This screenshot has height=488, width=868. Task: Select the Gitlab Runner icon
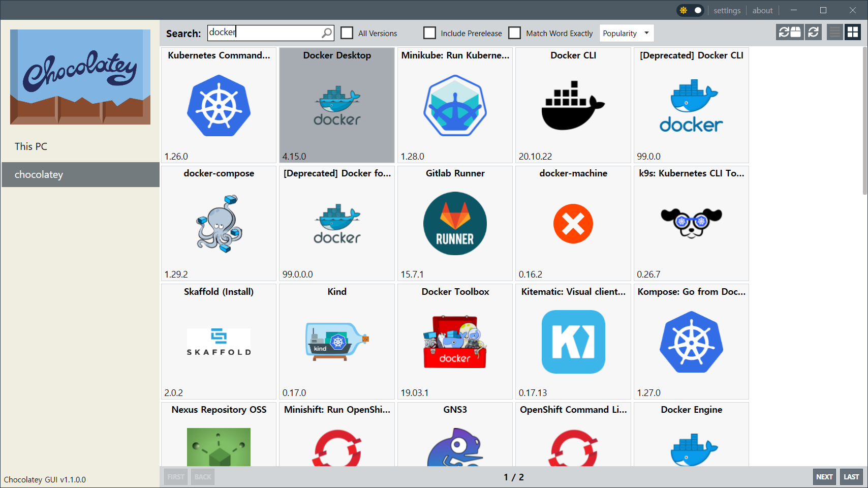[x=455, y=224]
